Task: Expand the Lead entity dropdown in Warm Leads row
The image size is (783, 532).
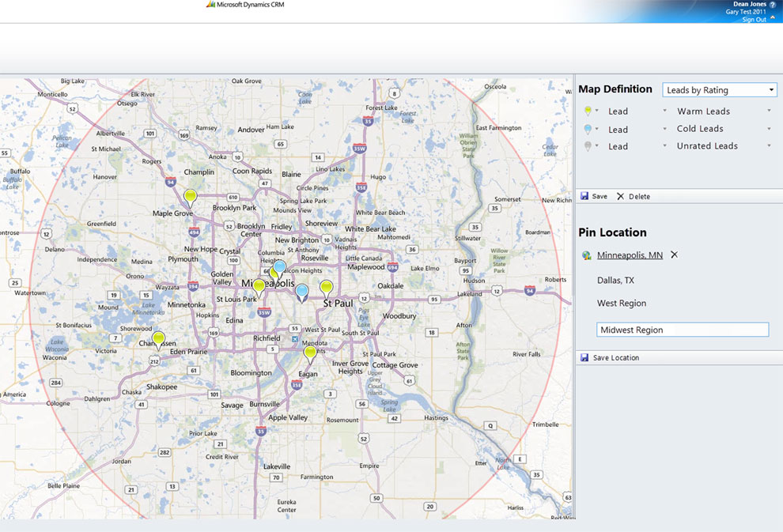Action: (x=664, y=111)
